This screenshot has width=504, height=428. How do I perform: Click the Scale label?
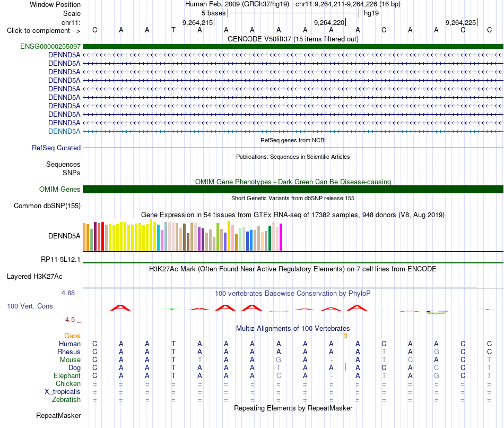tap(72, 13)
